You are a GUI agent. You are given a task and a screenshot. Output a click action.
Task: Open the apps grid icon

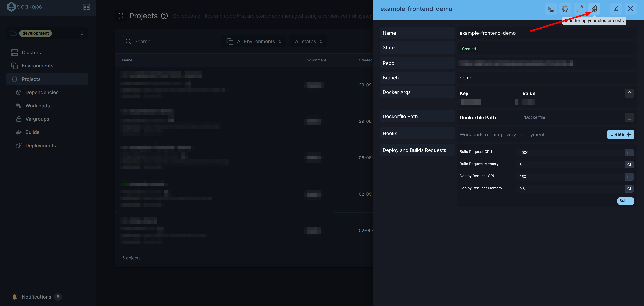click(x=86, y=7)
